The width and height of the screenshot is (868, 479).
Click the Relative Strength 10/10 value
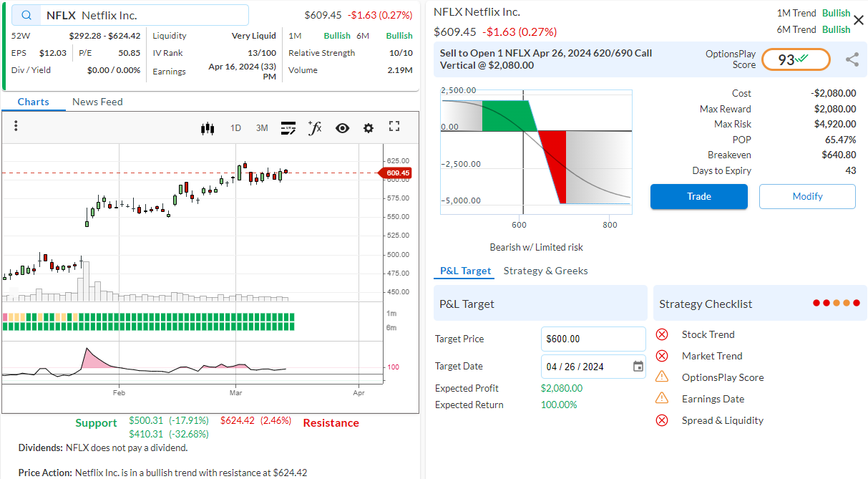pyautogui.click(x=401, y=53)
